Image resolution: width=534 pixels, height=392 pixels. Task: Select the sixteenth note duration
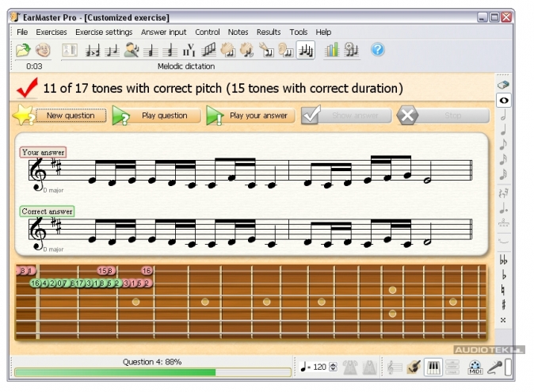click(x=503, y=159)
